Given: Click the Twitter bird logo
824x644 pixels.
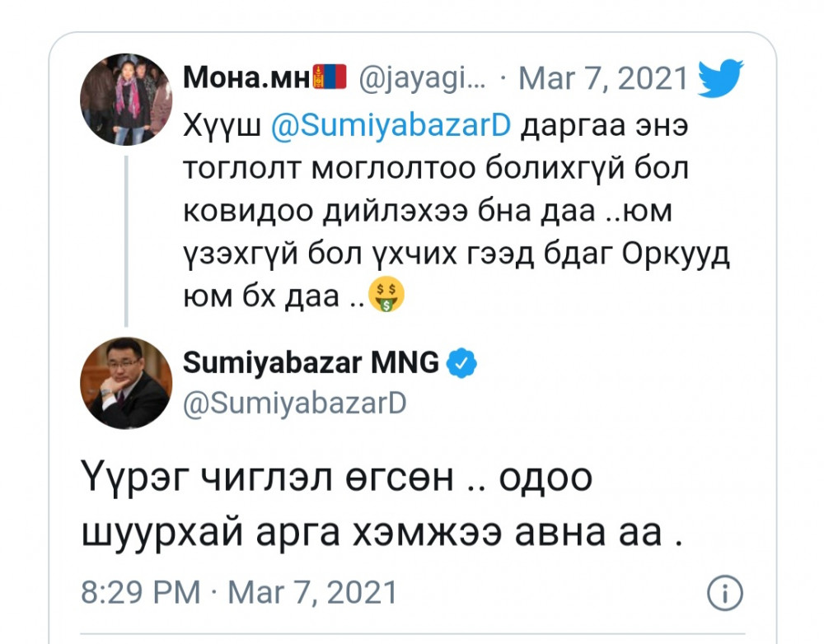Looking at the screenshot, I should [720, 78].
